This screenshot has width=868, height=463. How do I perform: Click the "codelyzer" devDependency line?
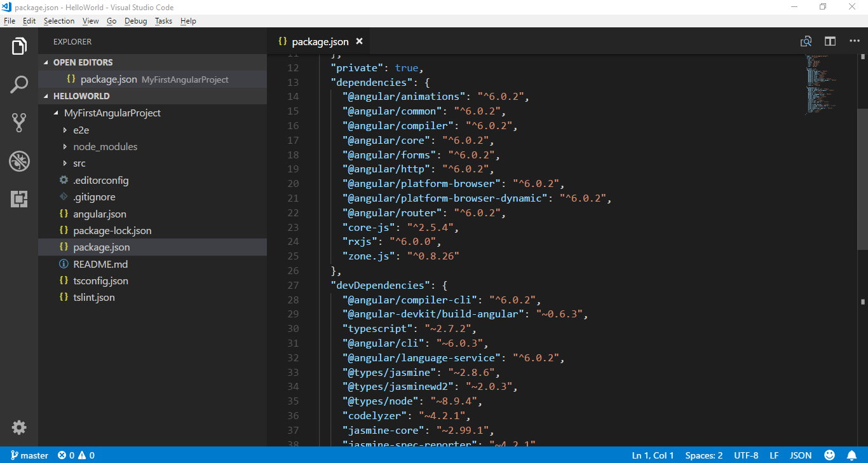click(407, 416)
